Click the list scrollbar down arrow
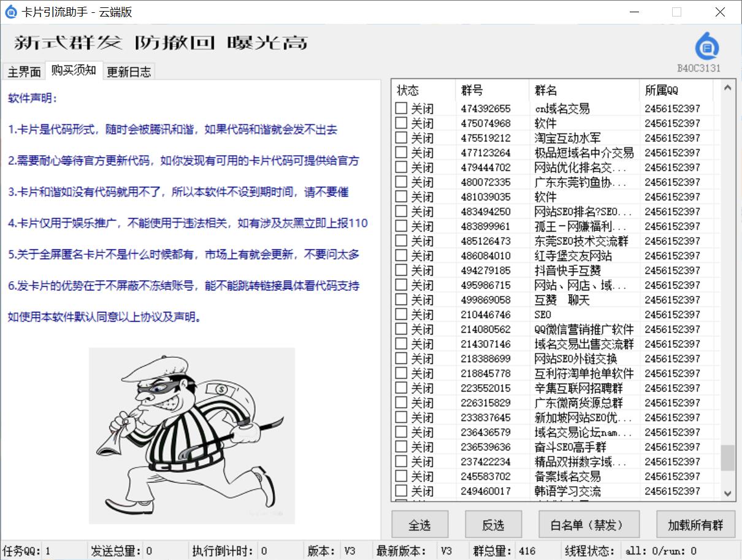742x560 pixels. (x=727, y=493)
